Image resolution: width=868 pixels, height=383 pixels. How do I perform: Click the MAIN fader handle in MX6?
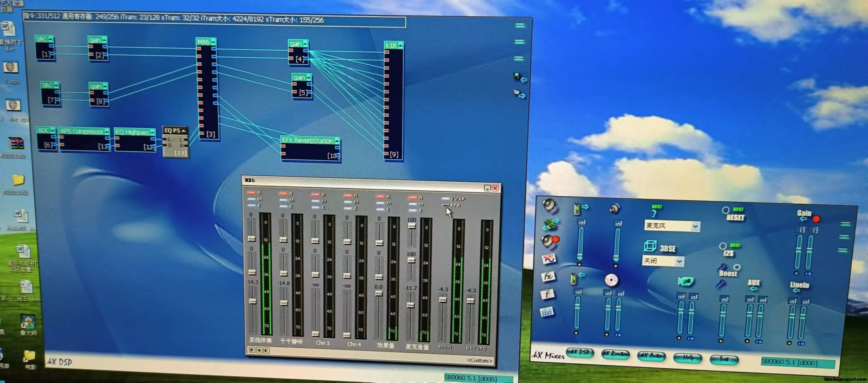pyautogui.click(x=443, y=300)
